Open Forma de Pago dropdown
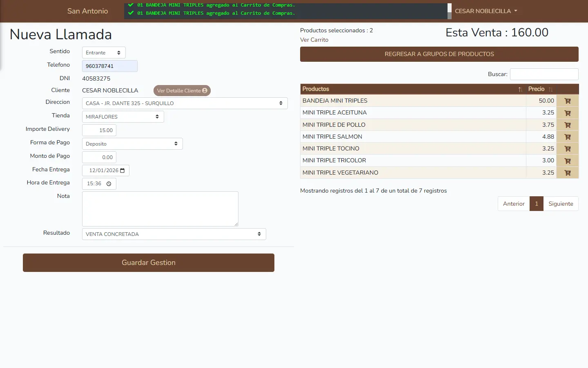 tap(132, 144)
